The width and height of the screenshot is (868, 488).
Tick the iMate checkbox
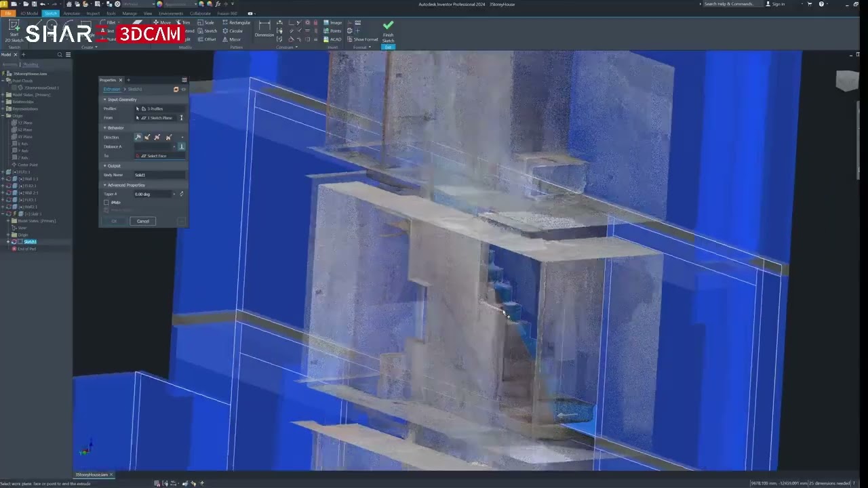click(x=106, y=203)
